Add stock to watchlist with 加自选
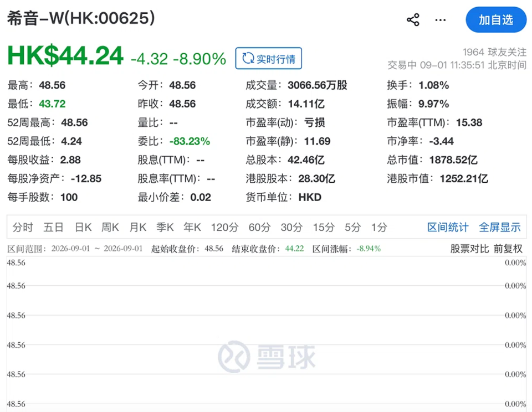The height and width of the screenshot is (412, 532). (496, 20)
